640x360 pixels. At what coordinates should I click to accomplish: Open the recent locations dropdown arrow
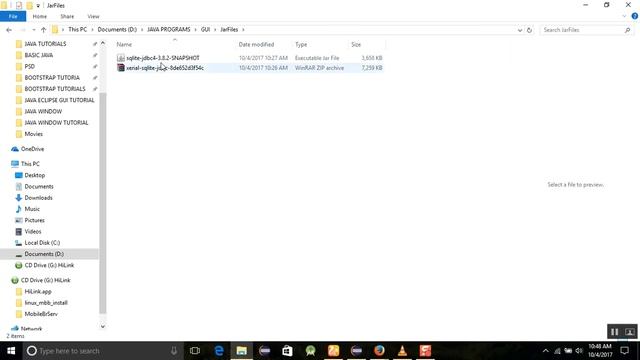pyautogui.click(x=33, y=30)
